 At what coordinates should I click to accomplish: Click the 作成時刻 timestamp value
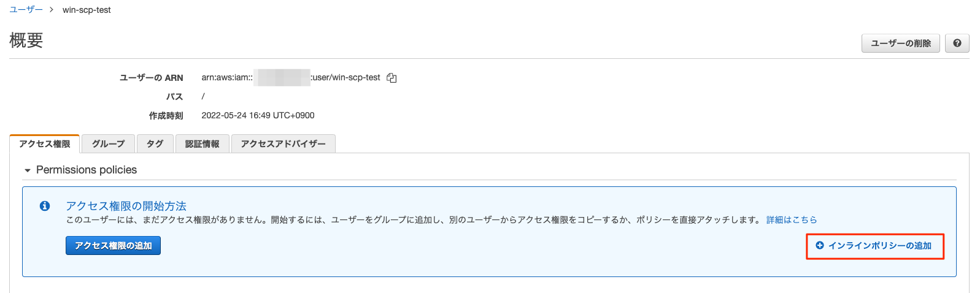coord(258,115)
